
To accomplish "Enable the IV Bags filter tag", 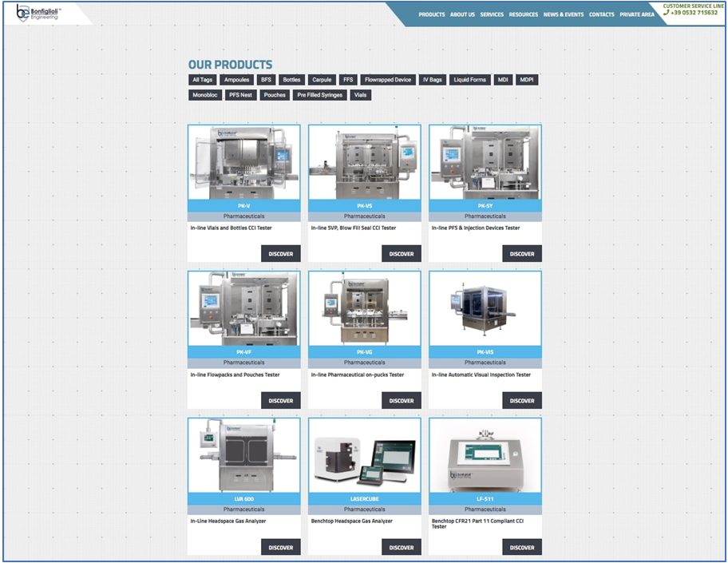I will 431,80.
